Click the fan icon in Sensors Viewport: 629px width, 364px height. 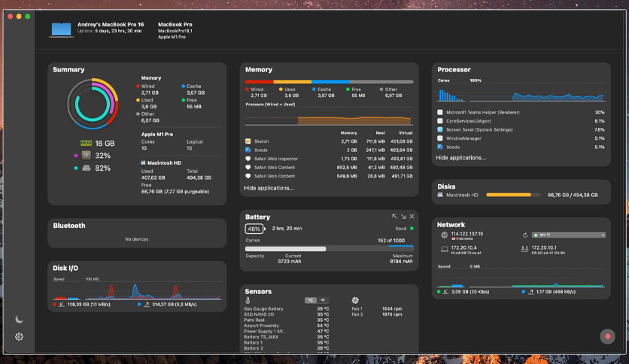pyautogui.click(x=355, y=300)
